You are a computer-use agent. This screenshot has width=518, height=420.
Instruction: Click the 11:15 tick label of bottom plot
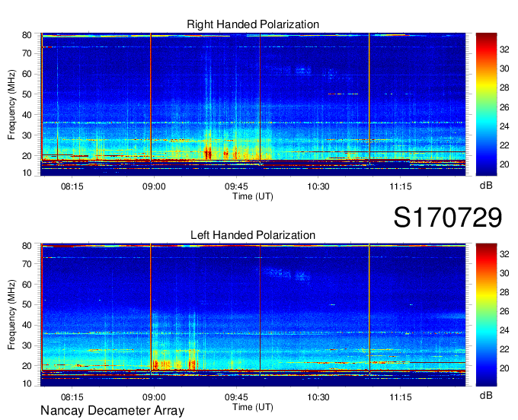[401, 397]
